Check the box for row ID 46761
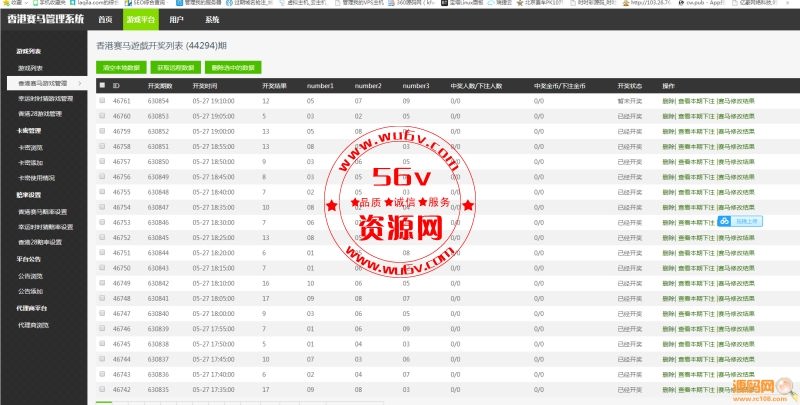 (x=102, y=100)
